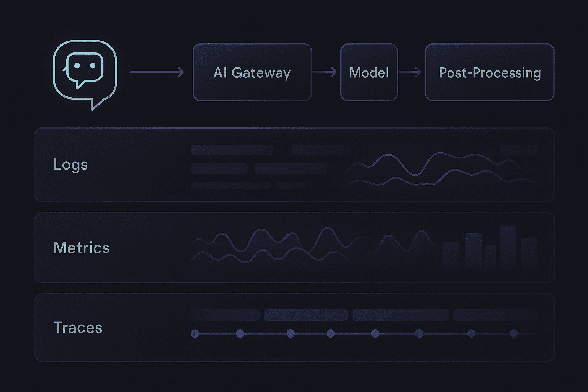Select the Model box
This screenshot has width=588, height=392.
click(369, 72)
